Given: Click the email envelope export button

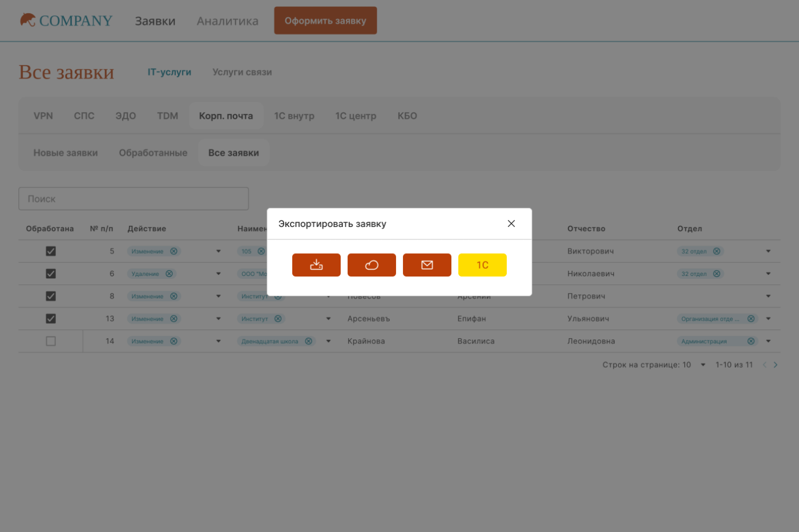Looking at the screenshot, I should pyautogui.click(x=427, y=265).
